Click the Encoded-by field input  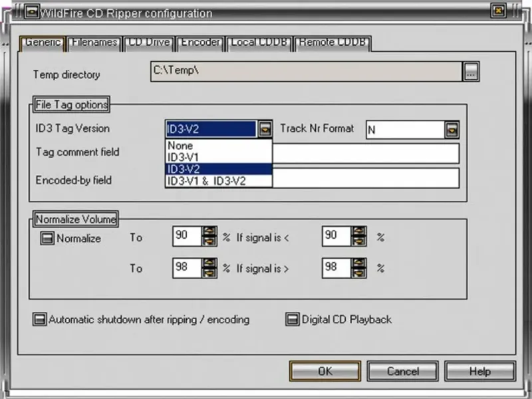tap(365, 178)
